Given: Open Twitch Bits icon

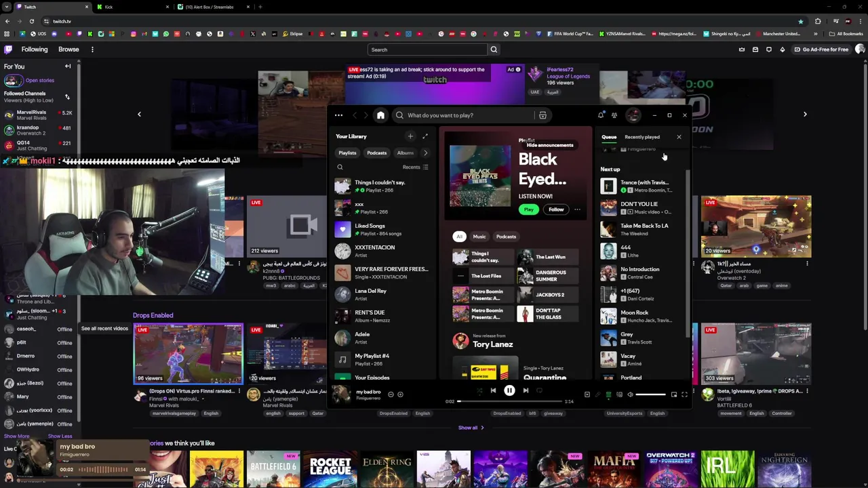Looking at the screenshot, I should (x=783, y=49).
